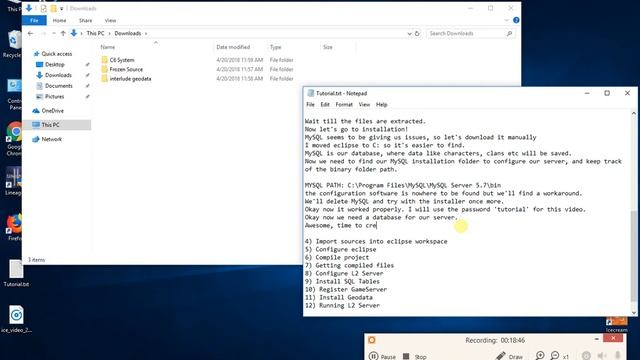Screen dimensions: 640x360
Task: Open Network in navigation pane
Action: 51,139
